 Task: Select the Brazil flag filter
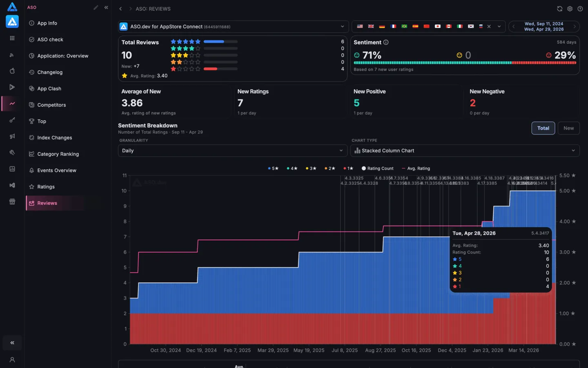pos(404,27)
